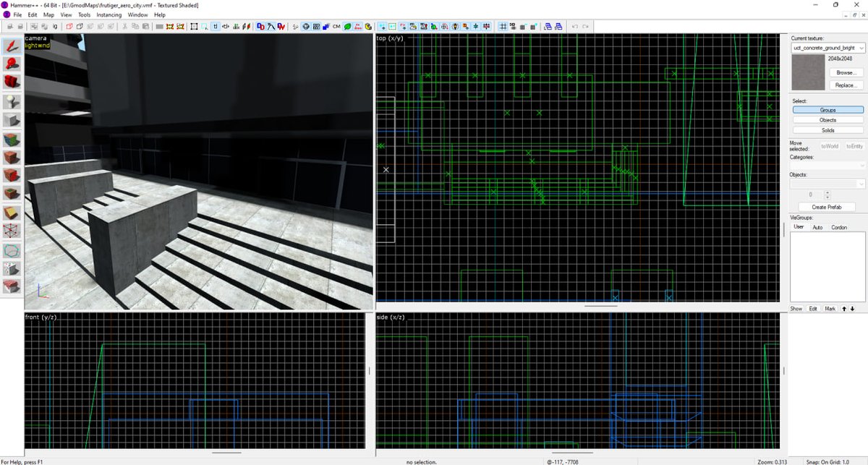Screen dimensions: 868x465
Task: Switch to the Auto VisGroups tab
Action: [817, 227]
